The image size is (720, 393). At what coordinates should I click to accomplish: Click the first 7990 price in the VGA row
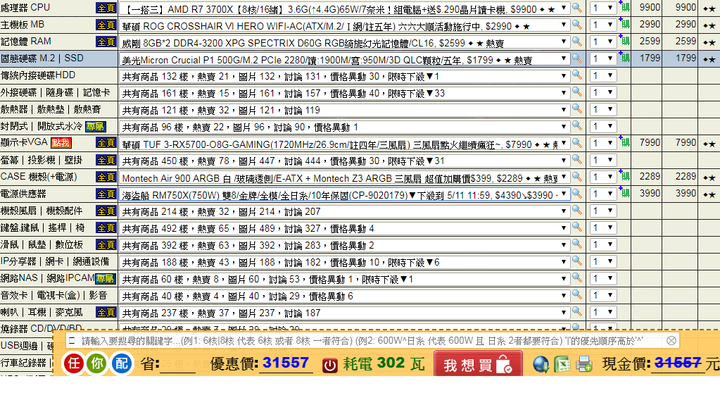point(649,142)
